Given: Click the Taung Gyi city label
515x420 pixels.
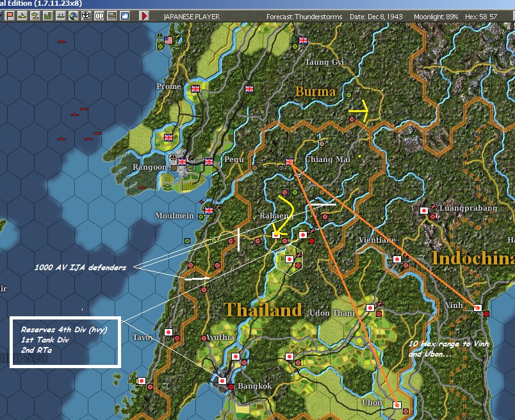Looking at the screenshot, I should pos(324,62).
